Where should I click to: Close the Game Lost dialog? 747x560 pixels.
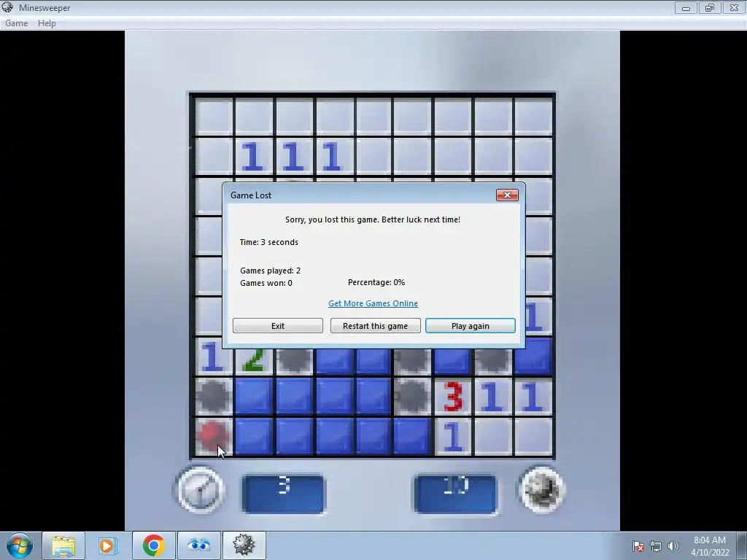(x=507, y=195)
